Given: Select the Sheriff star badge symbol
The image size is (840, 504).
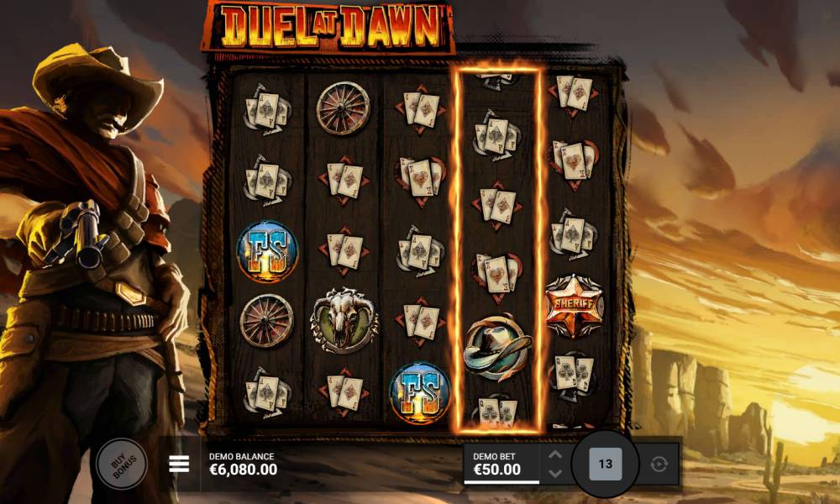Looking at the screenshot, I should (575, 306).
